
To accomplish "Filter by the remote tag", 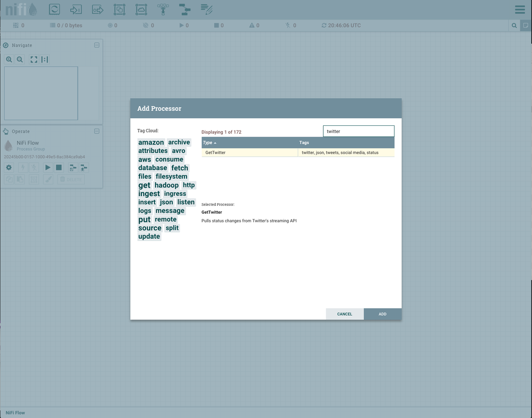I will 166,220.
